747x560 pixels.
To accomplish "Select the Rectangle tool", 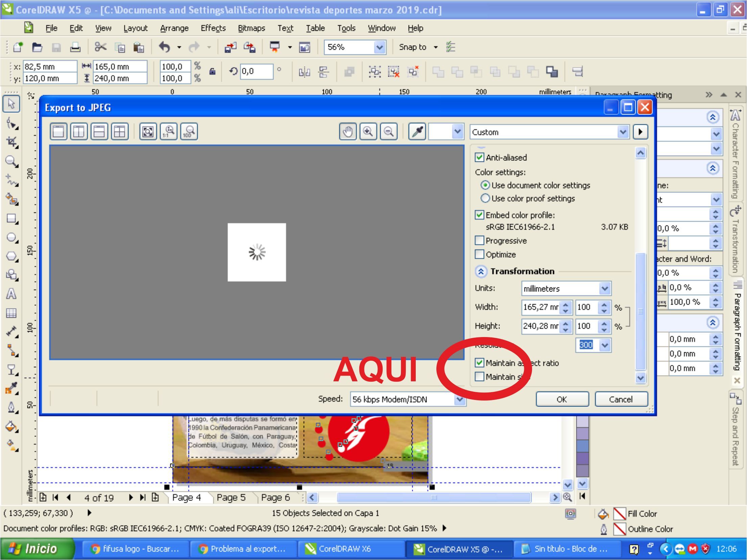I will point(12,219).
